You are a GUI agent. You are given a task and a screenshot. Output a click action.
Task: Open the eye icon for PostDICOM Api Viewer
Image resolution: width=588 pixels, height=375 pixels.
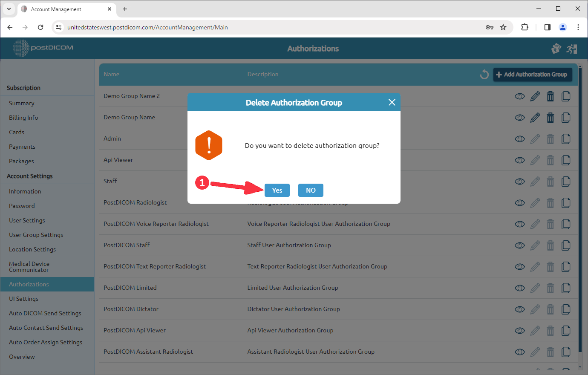click(519, 330)
